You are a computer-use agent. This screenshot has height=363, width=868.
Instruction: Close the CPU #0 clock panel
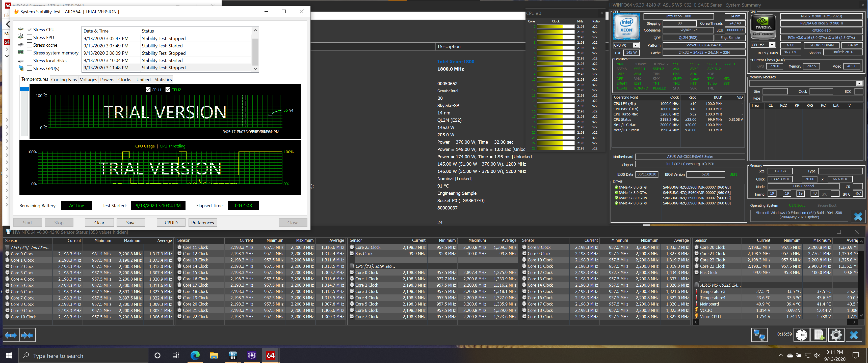(601, 13)
